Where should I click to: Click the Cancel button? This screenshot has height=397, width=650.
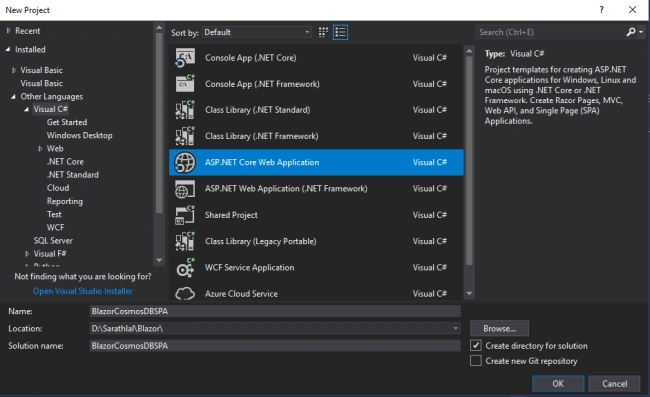tap(614, 383)
